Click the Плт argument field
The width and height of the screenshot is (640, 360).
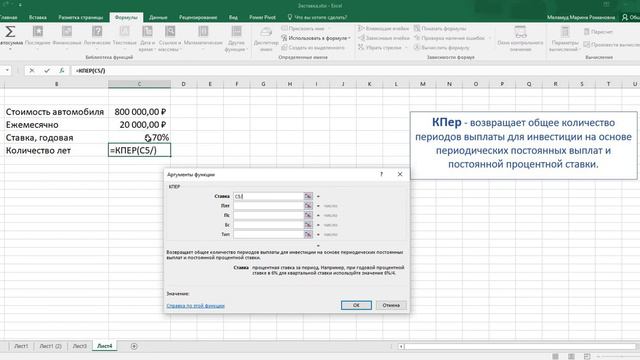point(268,206)
